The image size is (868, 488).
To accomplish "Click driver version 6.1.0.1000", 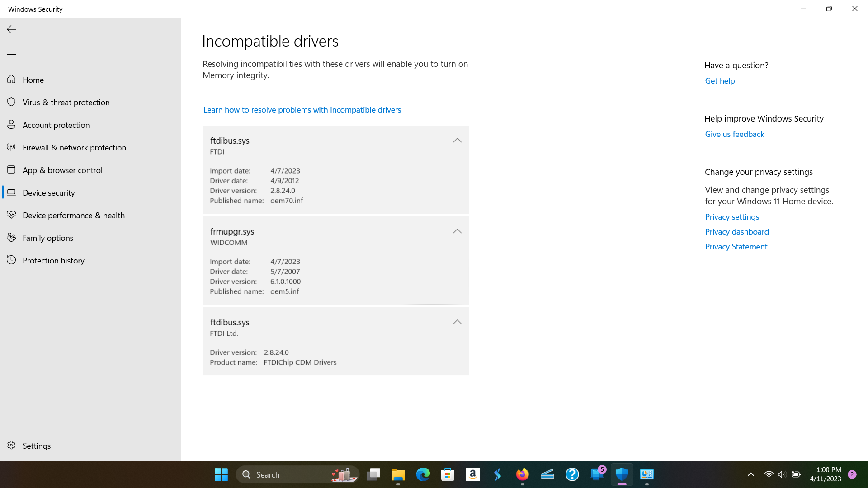I will coord(285,282).
